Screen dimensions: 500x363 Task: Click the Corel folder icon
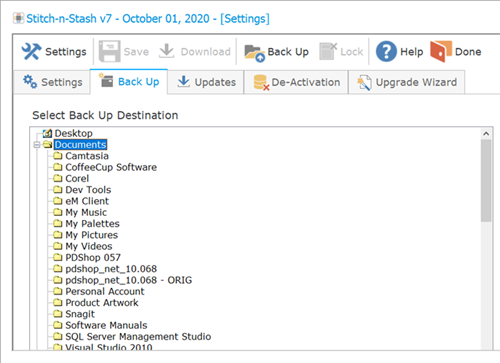[x=58, y=178]
